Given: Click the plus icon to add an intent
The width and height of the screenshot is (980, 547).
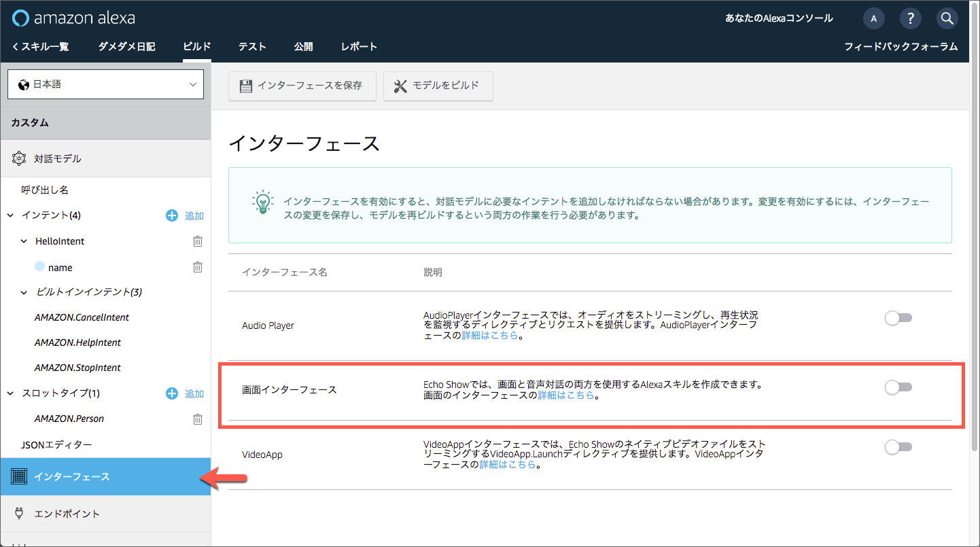Looking at the screenshot, I should click(171, 215).
